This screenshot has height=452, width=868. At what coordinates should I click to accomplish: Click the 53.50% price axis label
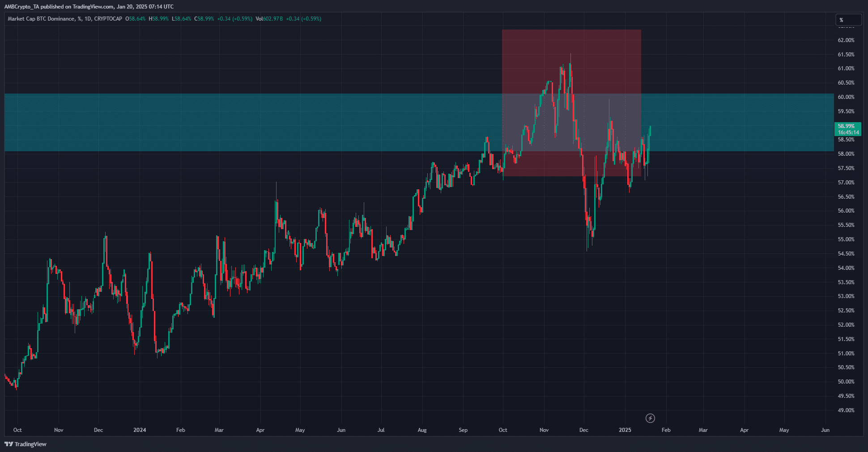pyautogui.click(x=846, y=282)
